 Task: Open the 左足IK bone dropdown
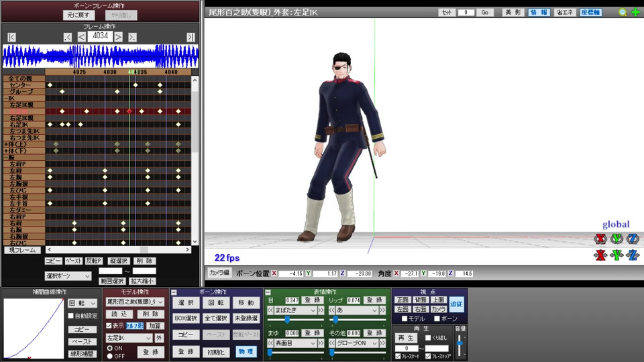pos(129,338)
